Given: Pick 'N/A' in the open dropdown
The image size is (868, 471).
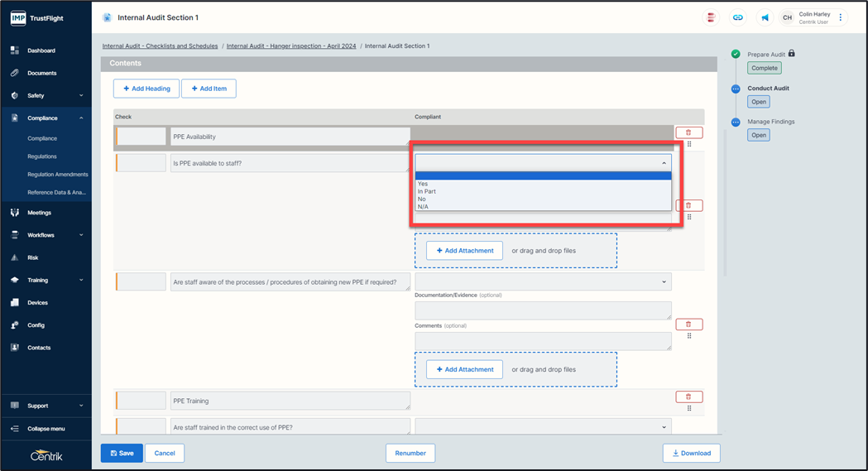Looking at the screenshot, I should (423, 207).
